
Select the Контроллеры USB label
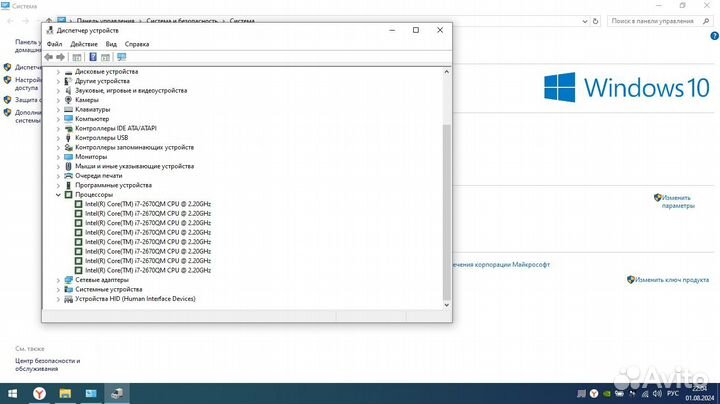[x=101, y=138]
